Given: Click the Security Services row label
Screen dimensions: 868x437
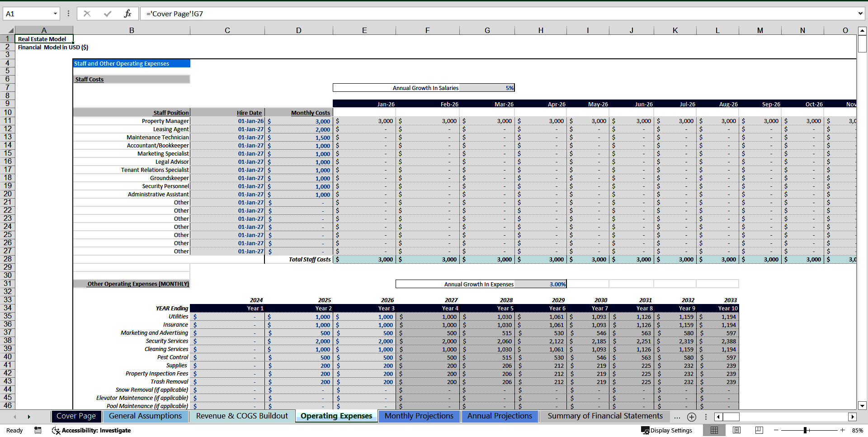Looking at the screenshot, I should 167,341.
